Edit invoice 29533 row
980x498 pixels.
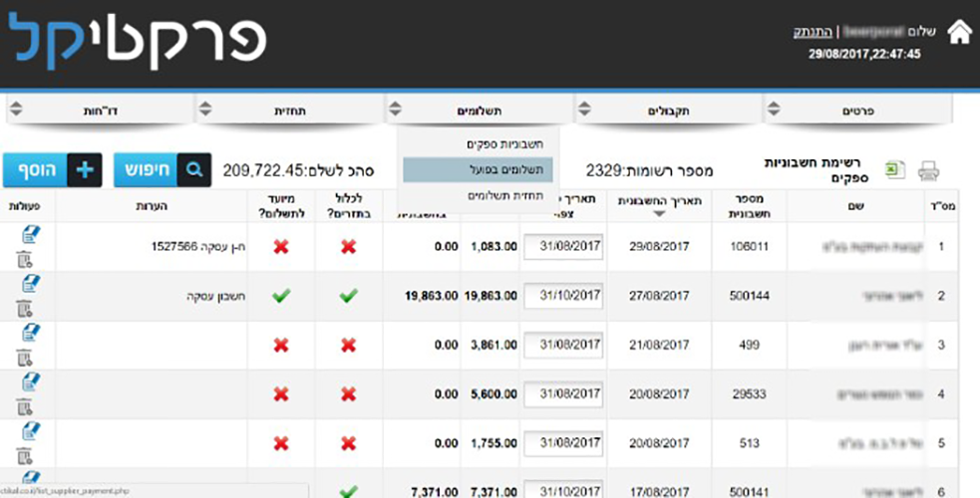[30, 382]
